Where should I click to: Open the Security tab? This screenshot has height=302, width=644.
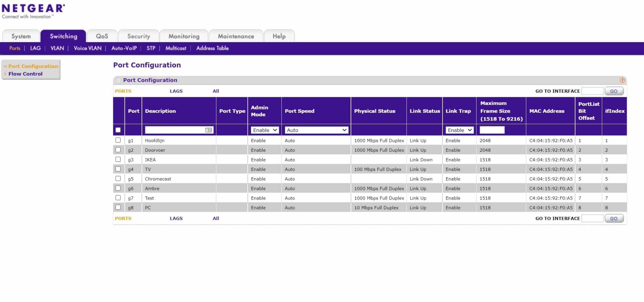point(139,36)
